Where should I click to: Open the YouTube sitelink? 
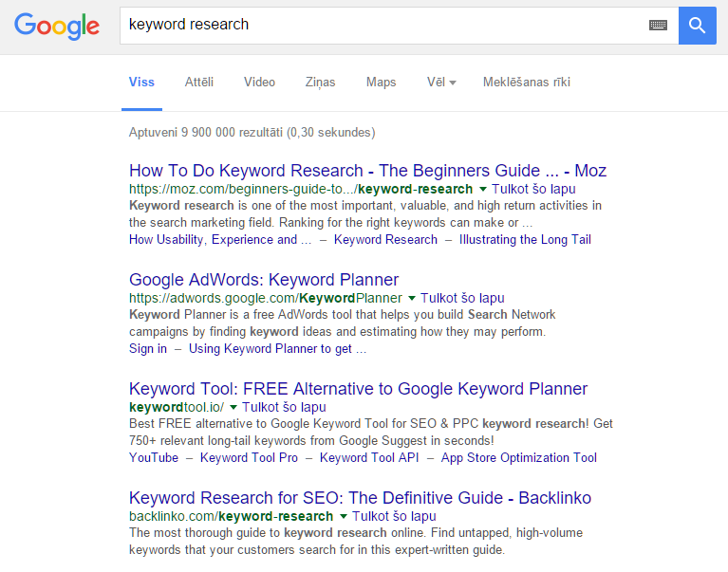(154, 457)
